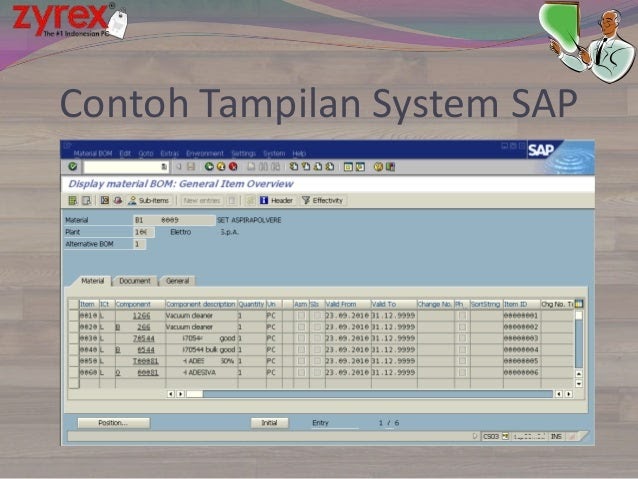Select the Material tab

point(93,281)
